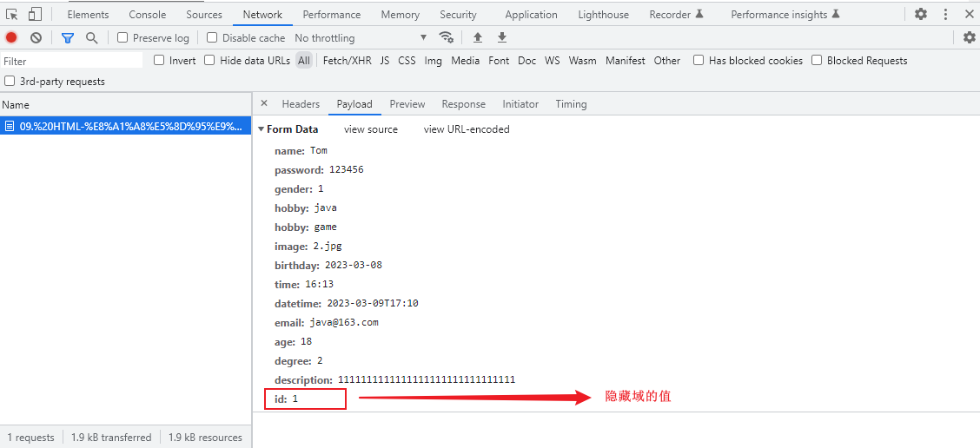Open Network panel settings gear
This screenshot has width=980, height=448.
click(x=969, y=37)
